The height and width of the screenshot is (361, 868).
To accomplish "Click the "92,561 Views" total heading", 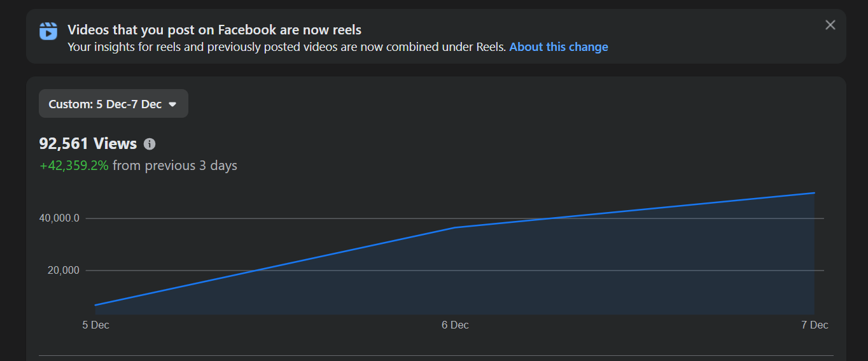I will click(88, 144).
